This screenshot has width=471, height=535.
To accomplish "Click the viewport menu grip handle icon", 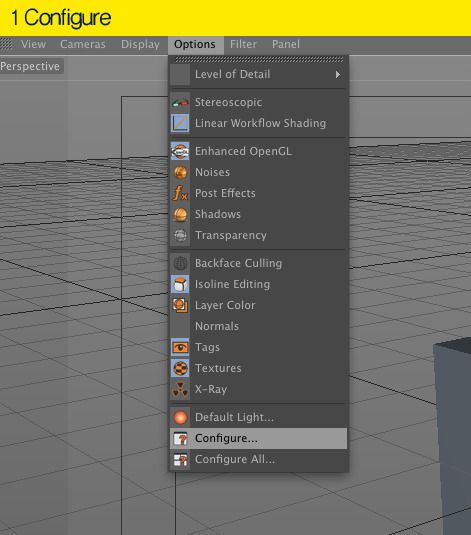I will tap(6, 44).
